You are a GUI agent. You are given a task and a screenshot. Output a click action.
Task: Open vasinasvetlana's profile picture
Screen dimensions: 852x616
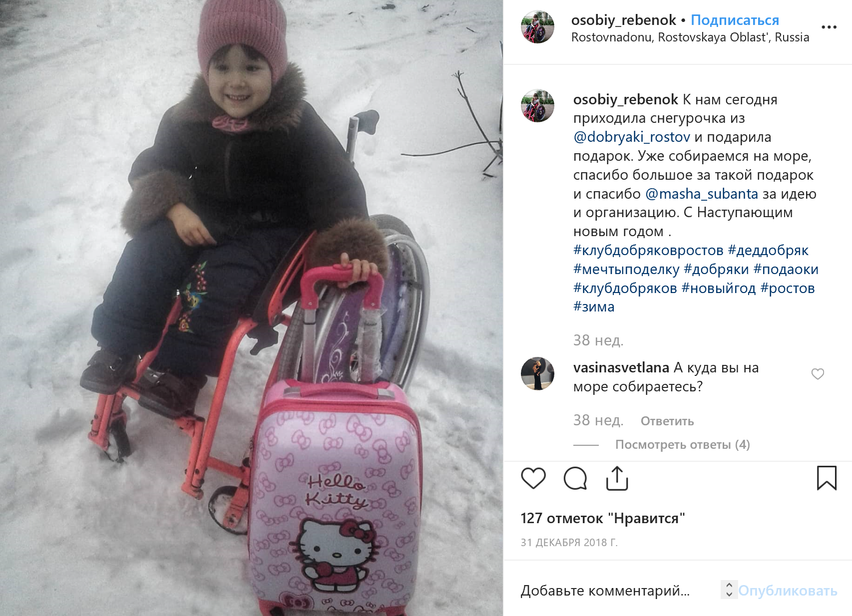(537, 373)
